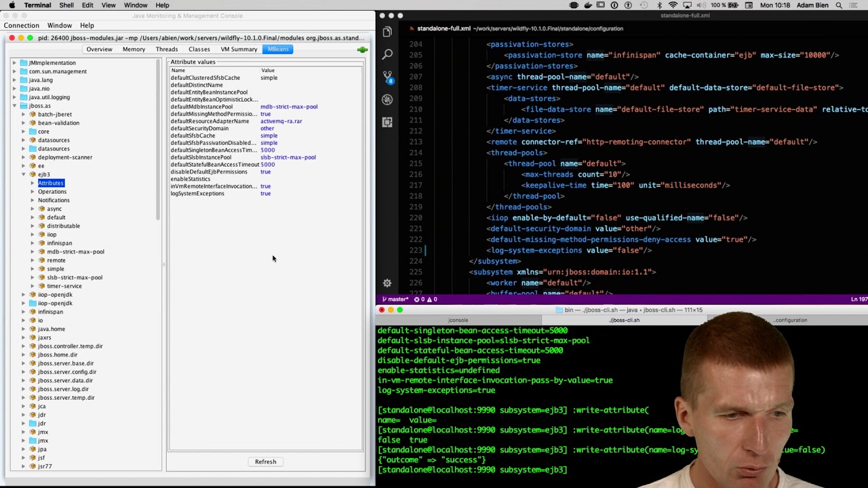The height and width of the screenshot is (488, 868).
Task: Open the Wi-Fi menu bar icon
Action: 673,5
